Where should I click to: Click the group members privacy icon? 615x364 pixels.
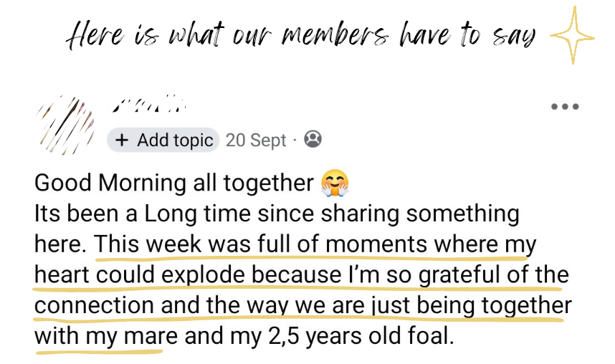(x=313, y=139)
